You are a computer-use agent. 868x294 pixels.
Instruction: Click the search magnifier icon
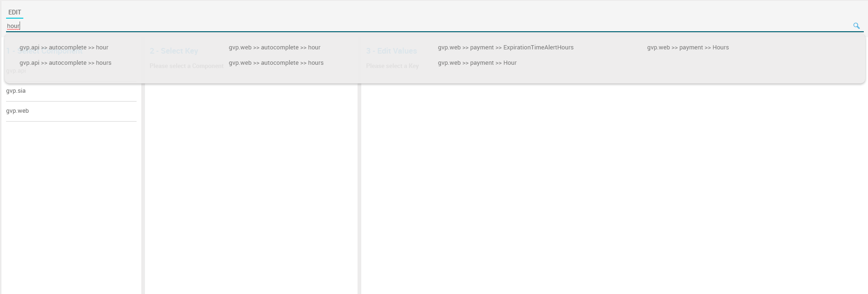(856, 26)
